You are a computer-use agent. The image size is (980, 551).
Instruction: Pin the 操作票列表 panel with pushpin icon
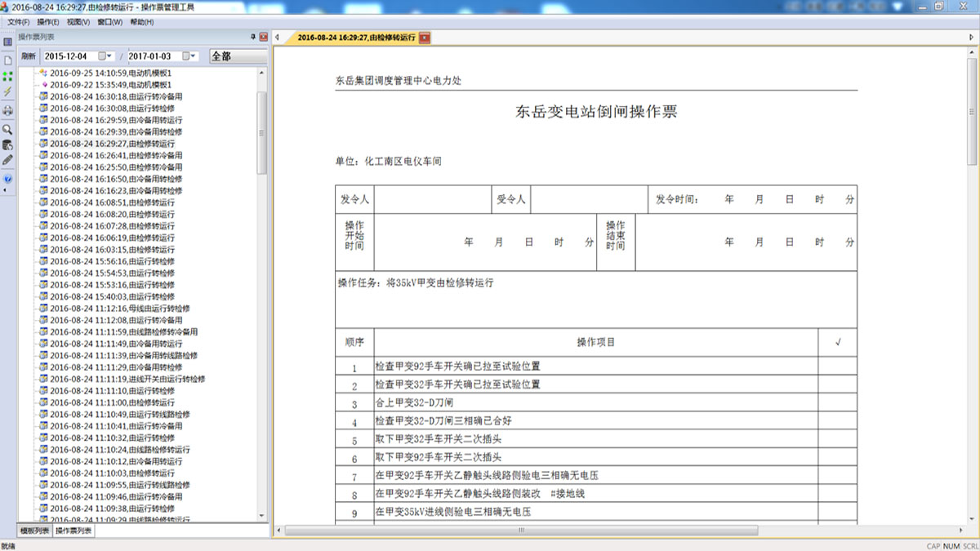coord(252,38)
